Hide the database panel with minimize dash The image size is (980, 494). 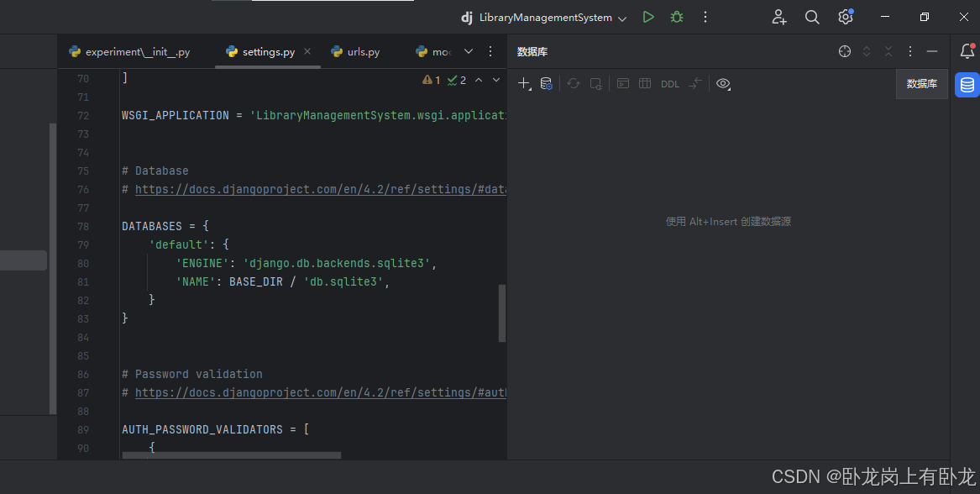pos(931,51)
